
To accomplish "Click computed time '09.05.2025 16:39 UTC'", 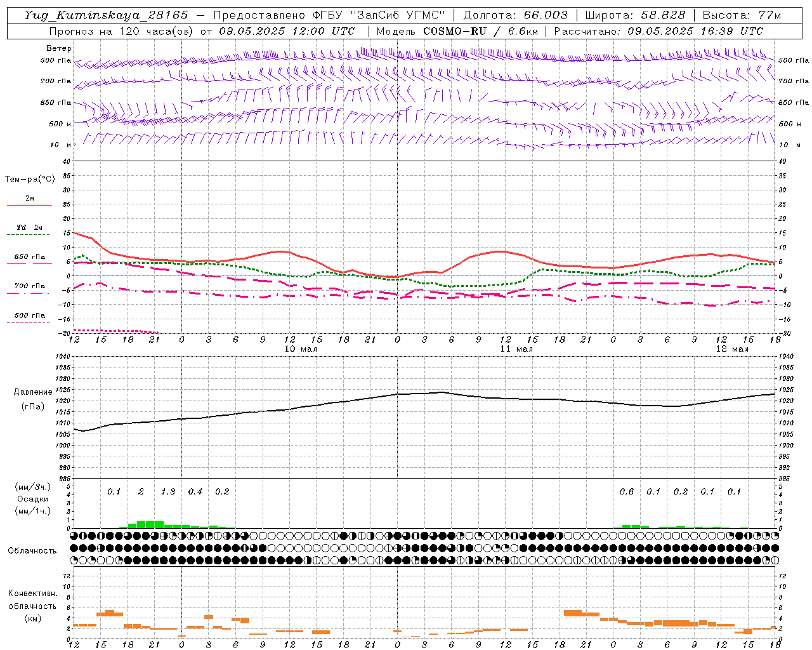I will click(x=695, y=31).
